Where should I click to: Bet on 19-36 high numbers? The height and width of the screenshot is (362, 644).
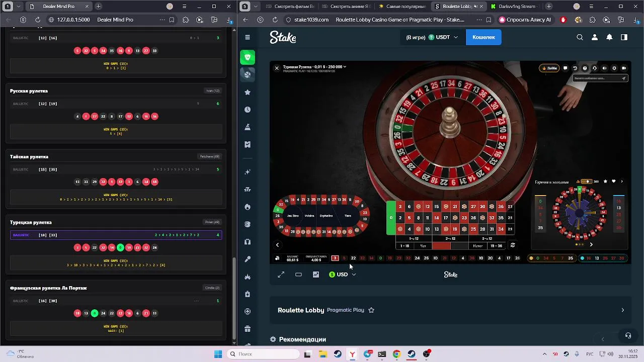[x=497, y=246]
